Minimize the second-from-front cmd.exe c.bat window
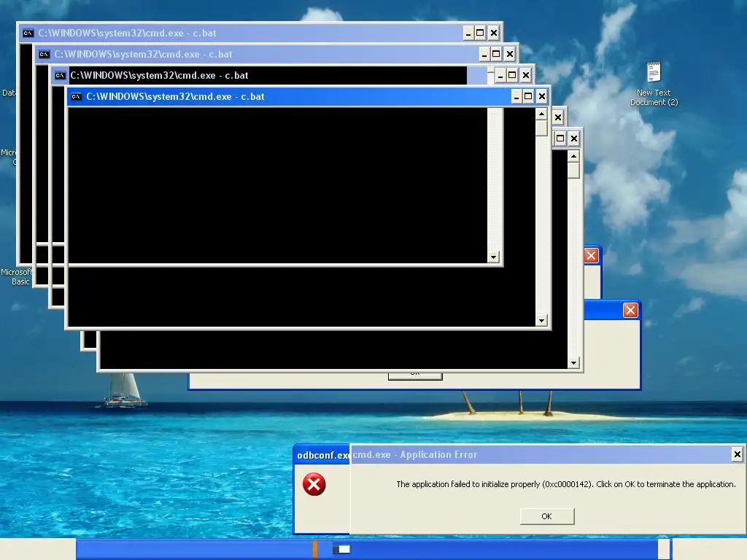Viewport: 747px width, 560px height. coord(500,75)
